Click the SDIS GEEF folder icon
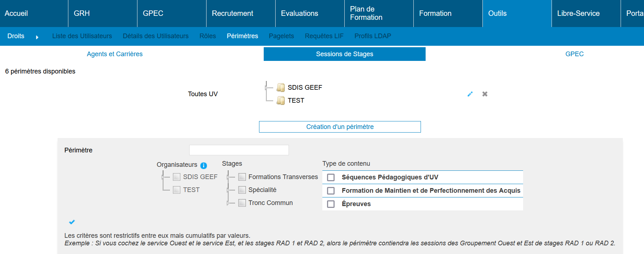The height and width of the screenshot is (254, 644). [x=281, y=88]
